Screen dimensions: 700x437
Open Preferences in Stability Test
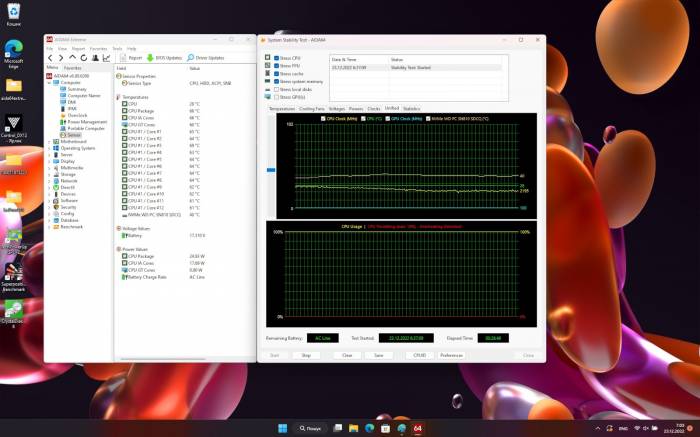pos(451,355)
